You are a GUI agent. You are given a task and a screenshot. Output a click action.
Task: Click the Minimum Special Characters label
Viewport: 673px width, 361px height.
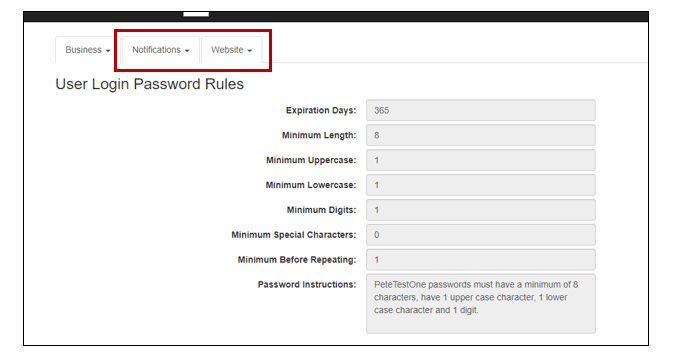click(294, 235)
